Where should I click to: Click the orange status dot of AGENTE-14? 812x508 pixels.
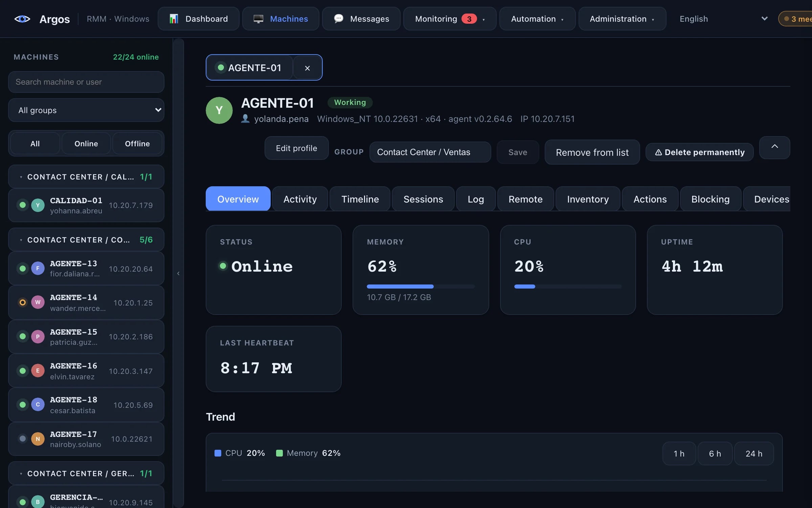[x=23, y=302]
